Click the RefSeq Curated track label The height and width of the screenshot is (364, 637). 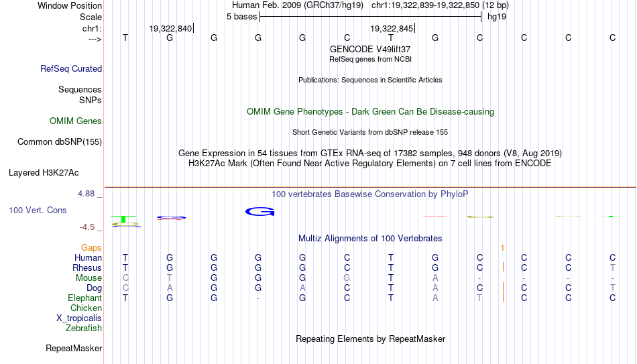pyautogui.click(x=71, y=68)
